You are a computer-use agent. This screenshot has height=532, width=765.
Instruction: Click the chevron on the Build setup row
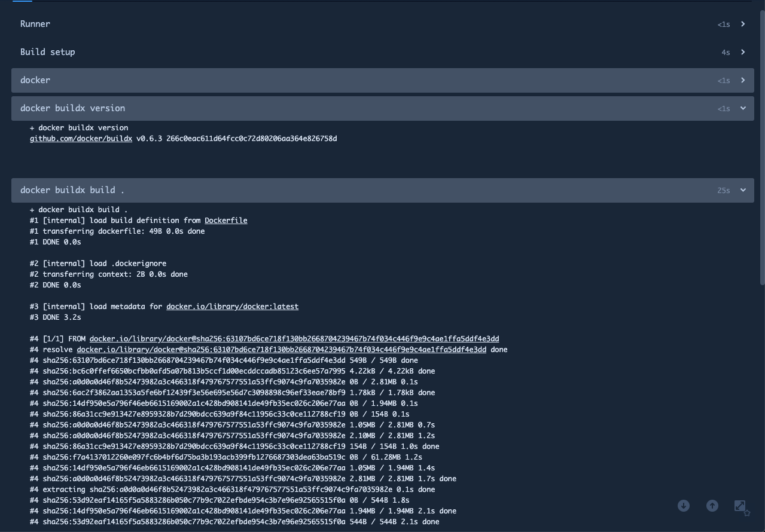(x=743, y=52)
